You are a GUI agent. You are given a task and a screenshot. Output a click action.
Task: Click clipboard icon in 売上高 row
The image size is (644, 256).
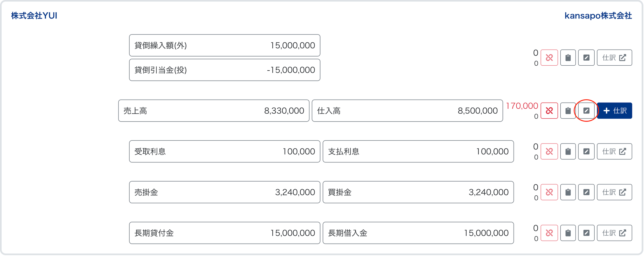click(x=568, y=111)
